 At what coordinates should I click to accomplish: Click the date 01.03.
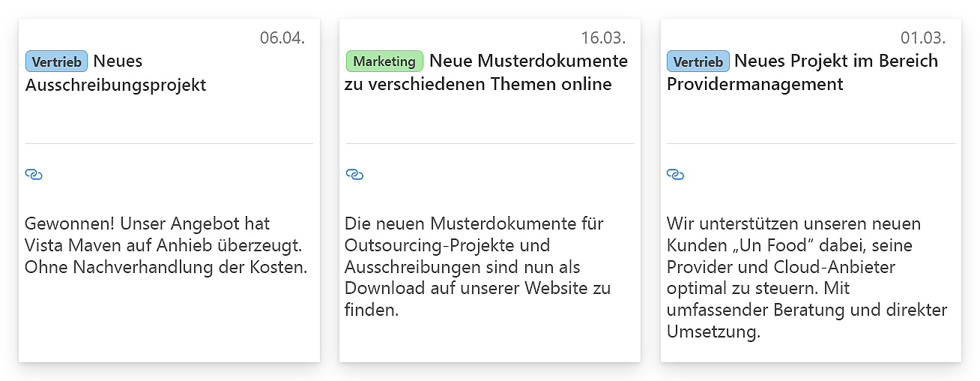coord(923,37)
